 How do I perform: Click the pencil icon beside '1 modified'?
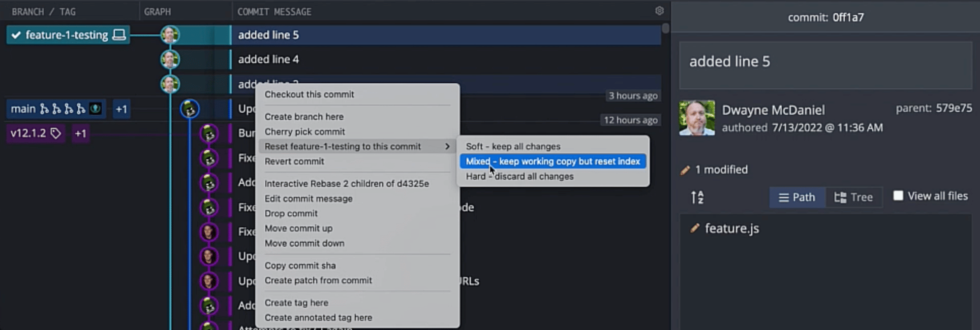pos(684,170)
